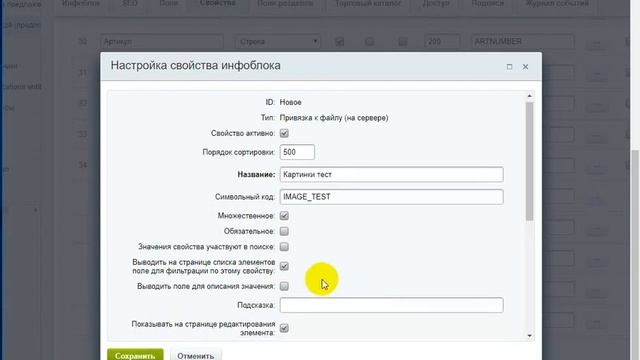This screenshot has width=640, height=360.
Task: Enable the Обязательное checkbox
Action: click(284, 231)
